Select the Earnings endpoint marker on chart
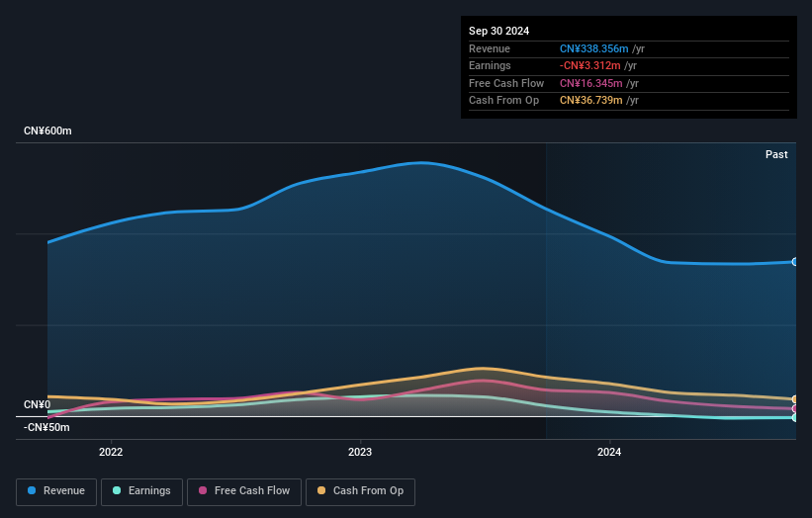 [795, 417]
